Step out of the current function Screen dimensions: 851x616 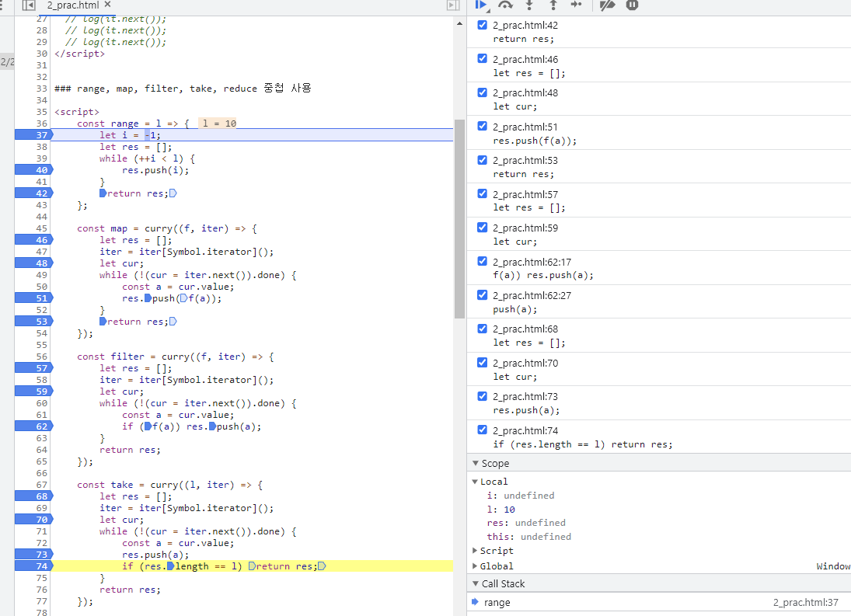(x=553, y=5)
